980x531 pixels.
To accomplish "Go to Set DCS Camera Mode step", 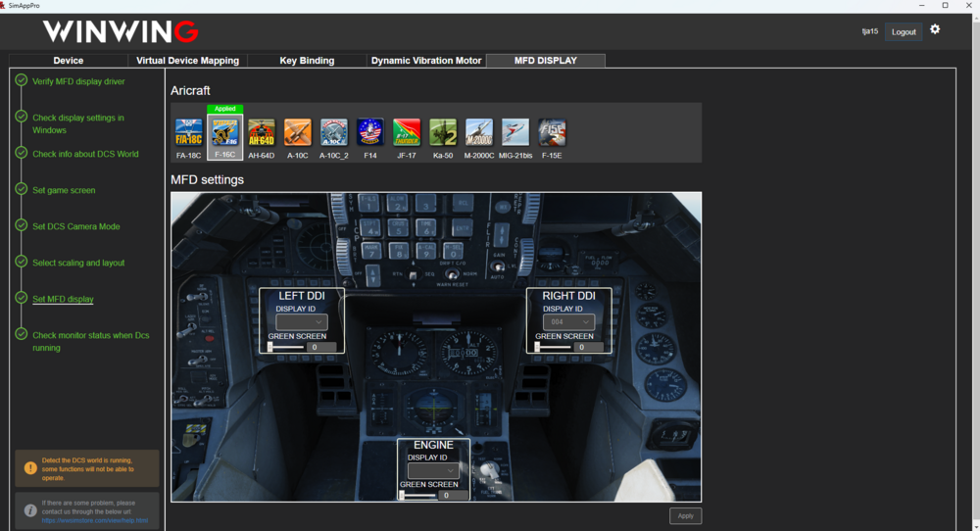I will pos(75,226).
